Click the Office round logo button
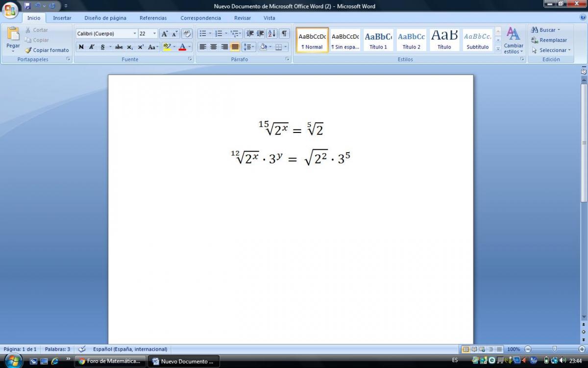Screen dimensions: 588x368 (10, 10)
